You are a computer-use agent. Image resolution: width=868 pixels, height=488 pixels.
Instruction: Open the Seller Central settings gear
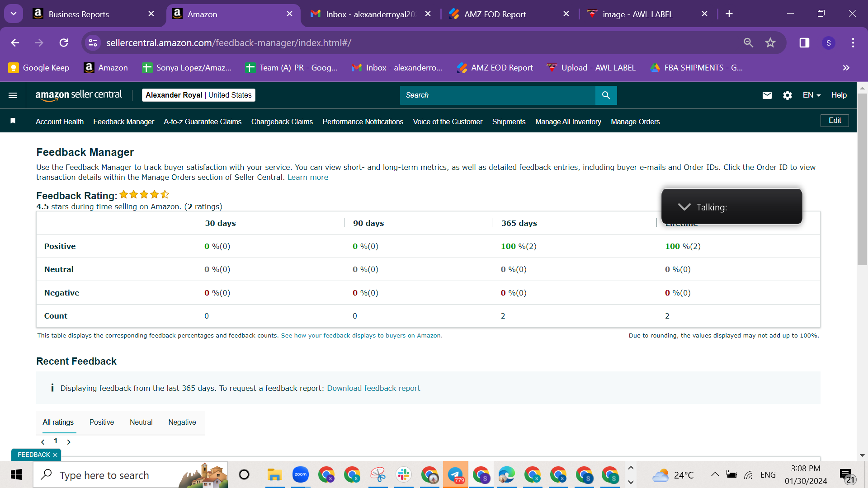pos(788,95)
